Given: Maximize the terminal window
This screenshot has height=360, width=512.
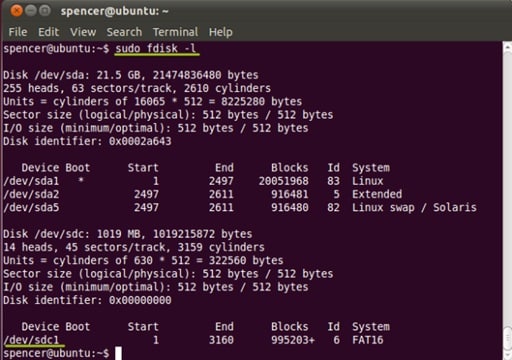Looking at the screenshot, I should pyautogui.click(x=45, y=11).
